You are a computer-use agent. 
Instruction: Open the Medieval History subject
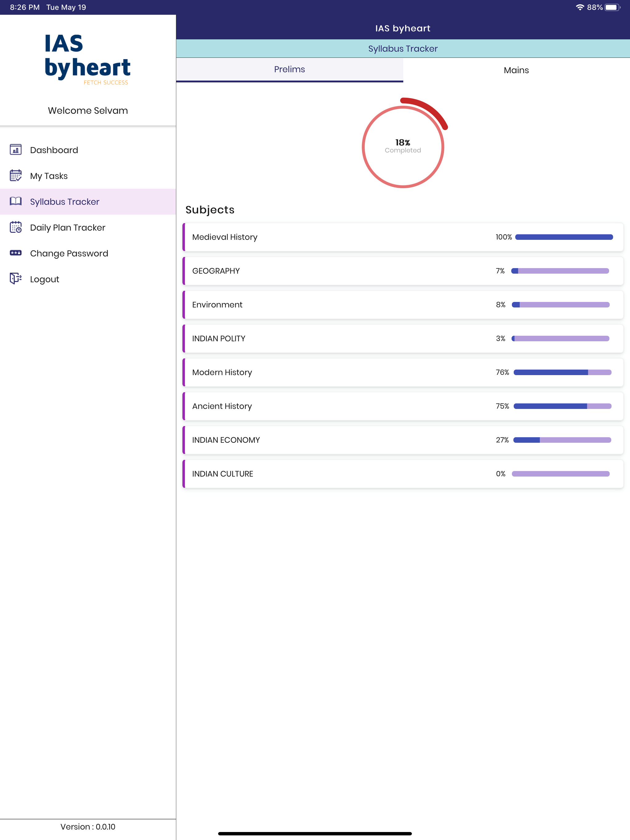click(x=403, y=237)
